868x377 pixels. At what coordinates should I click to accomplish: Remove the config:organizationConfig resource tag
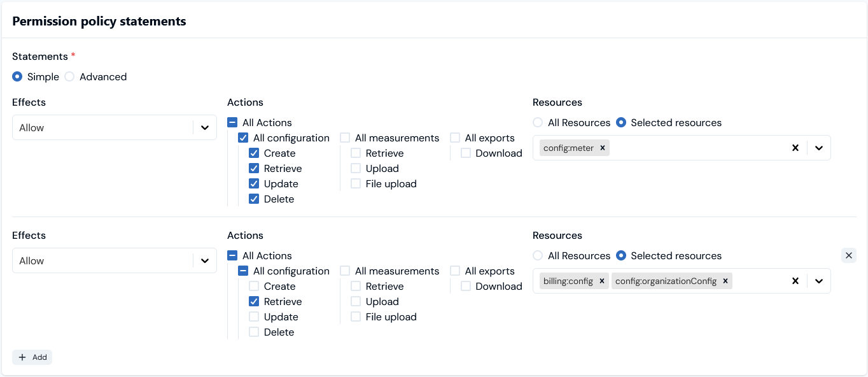(x=725, y=281)
